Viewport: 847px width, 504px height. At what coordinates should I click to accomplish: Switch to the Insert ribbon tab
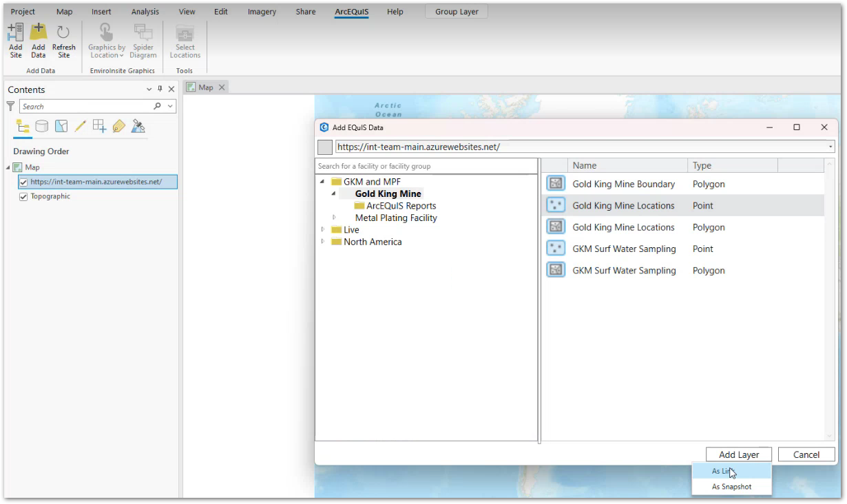point(101,12)
